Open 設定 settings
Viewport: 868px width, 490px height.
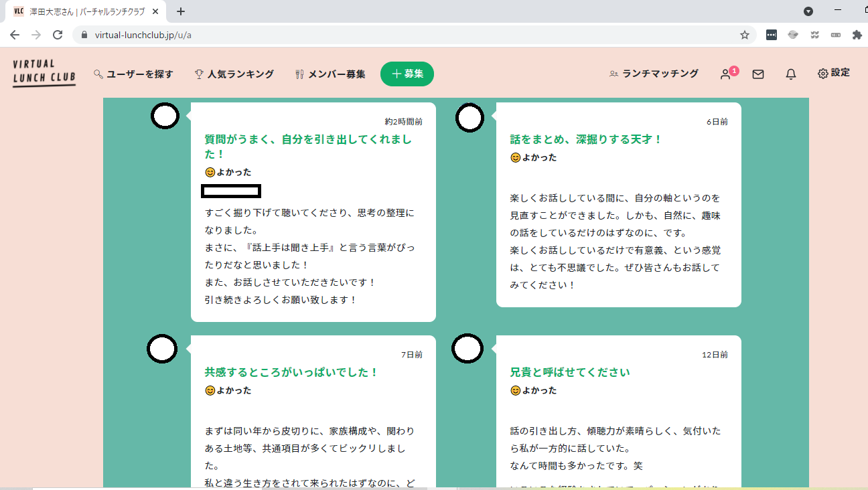834,73
